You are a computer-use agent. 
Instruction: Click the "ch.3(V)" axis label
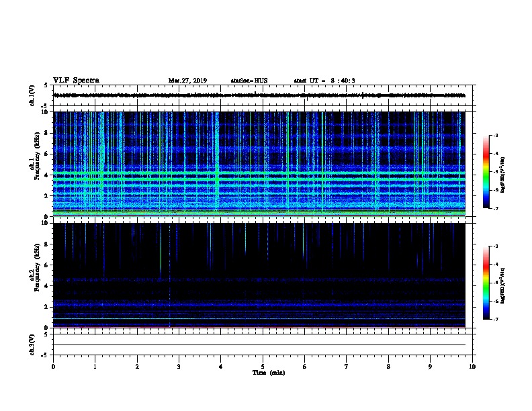(32, 345)
